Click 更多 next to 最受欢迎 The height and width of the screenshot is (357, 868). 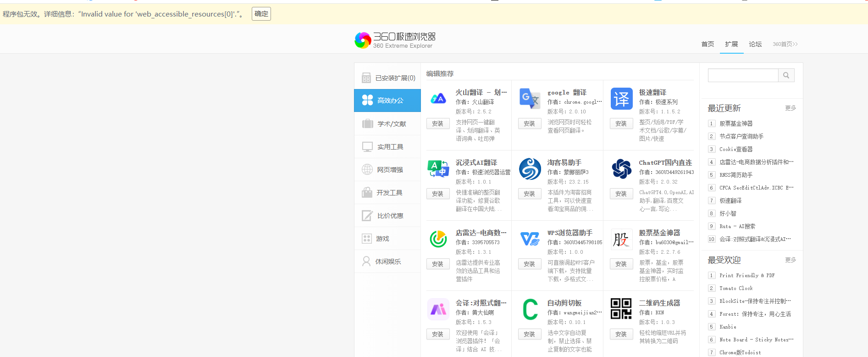pos(791,260)
